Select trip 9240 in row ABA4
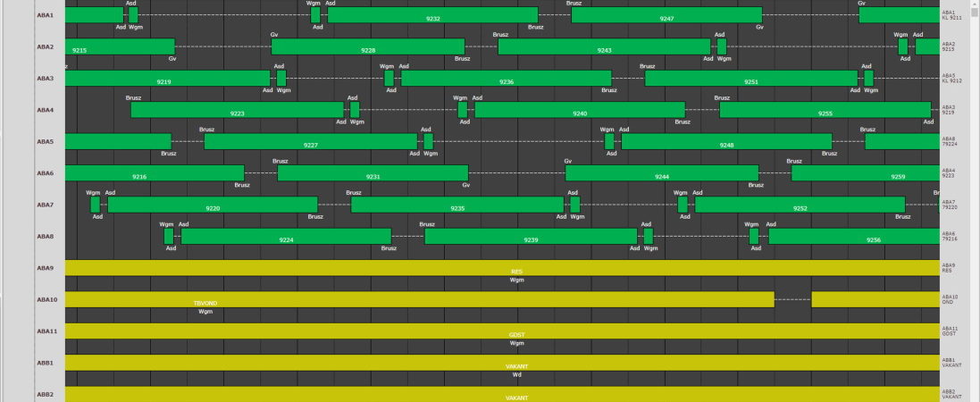This screenshot has height=402, width=980. pos(580,110)
